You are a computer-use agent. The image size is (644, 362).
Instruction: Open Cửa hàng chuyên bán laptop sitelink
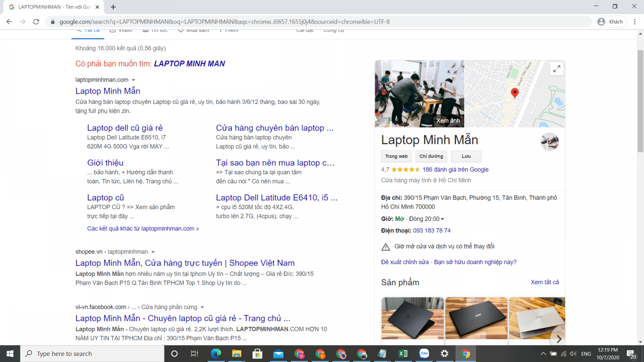click(x=275, y=128)
